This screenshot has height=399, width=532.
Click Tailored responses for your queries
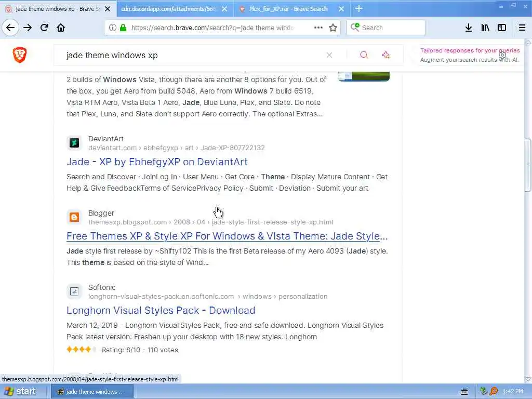(x=470, y=50)
